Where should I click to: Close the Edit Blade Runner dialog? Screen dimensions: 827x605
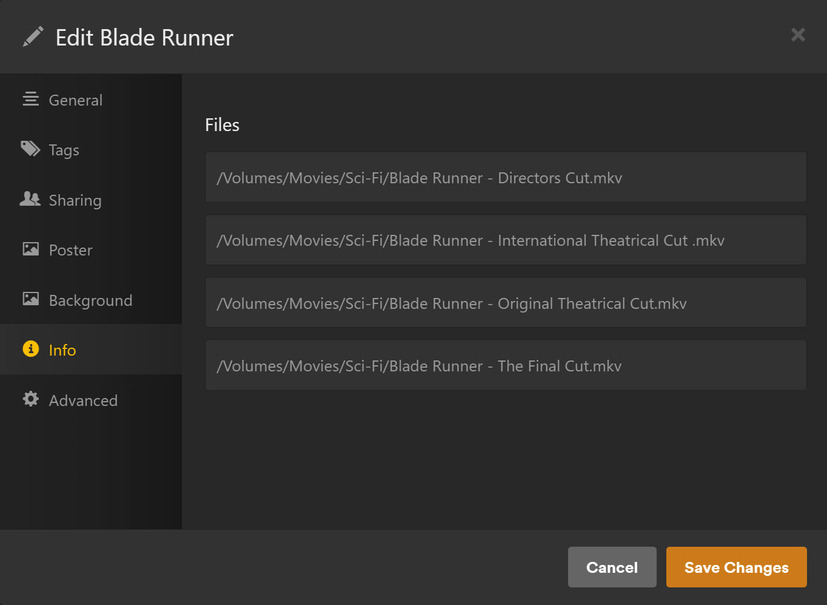point(798,35)
